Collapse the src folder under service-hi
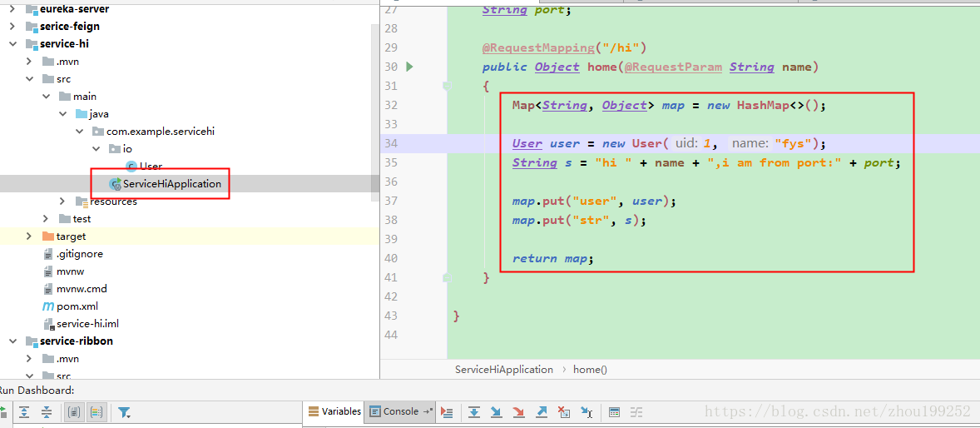The width and height of the screenshot is (980, 428). pyautogui.click(x=29, y=79)
